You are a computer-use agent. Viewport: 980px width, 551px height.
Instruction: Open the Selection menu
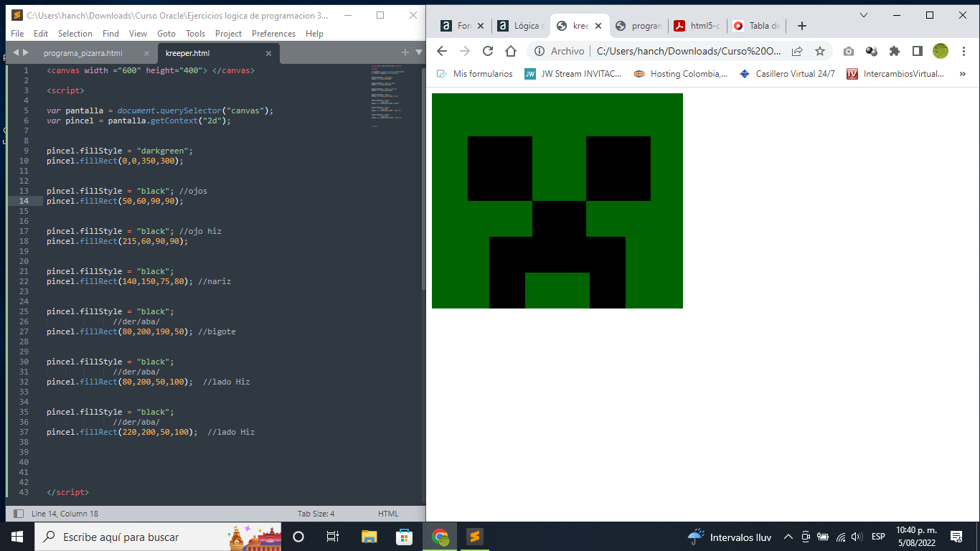[x=75, y=33]
